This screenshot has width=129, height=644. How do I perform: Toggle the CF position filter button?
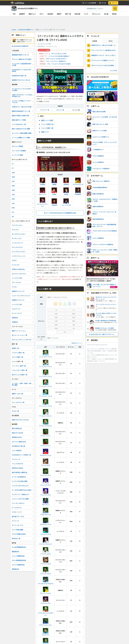(56, 310)
